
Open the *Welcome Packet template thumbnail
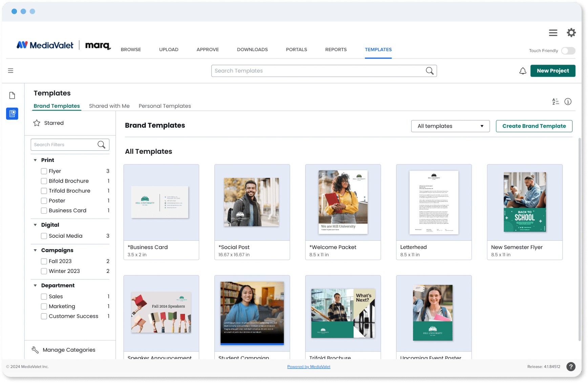point(343,203)
